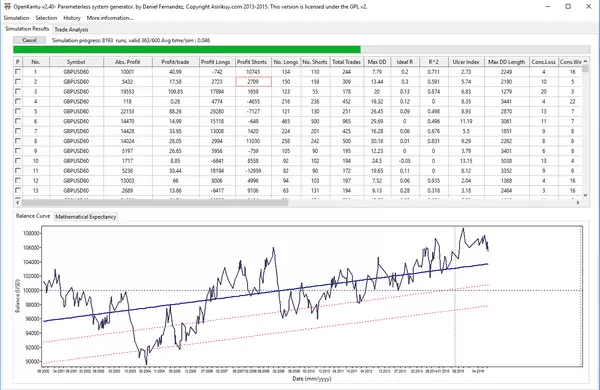Select checkbox of system No. 12
Viewport: 600px width, 390px height.
coord(18,180)
